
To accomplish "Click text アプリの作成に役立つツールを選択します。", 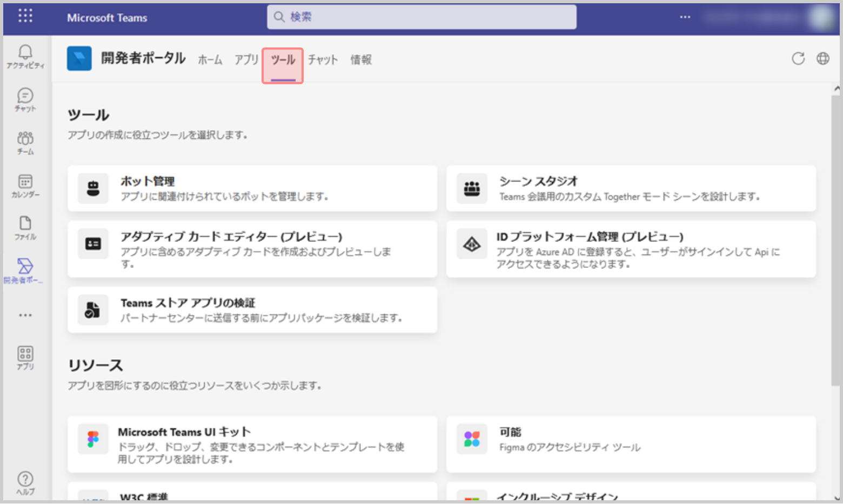I will 157,135.
